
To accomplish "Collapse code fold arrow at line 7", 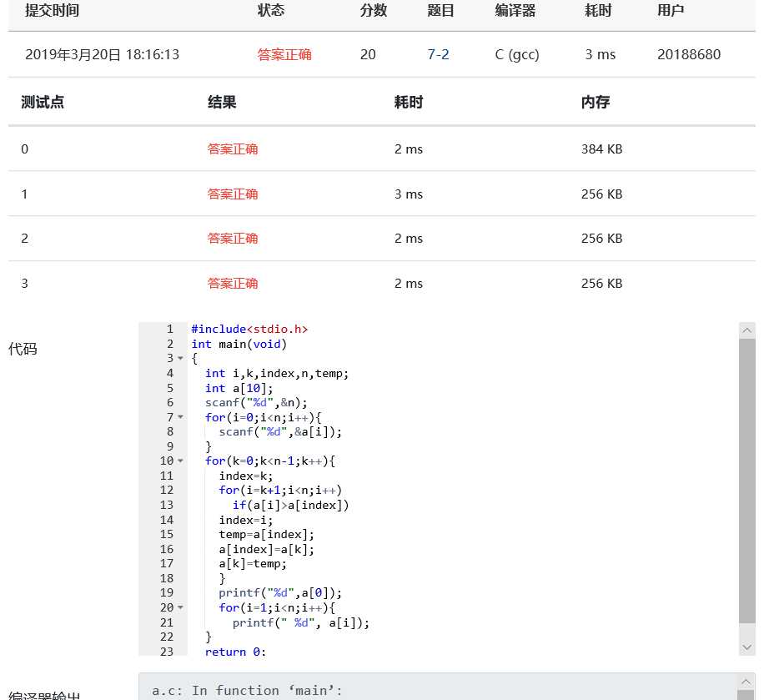I will coord(180,417).
